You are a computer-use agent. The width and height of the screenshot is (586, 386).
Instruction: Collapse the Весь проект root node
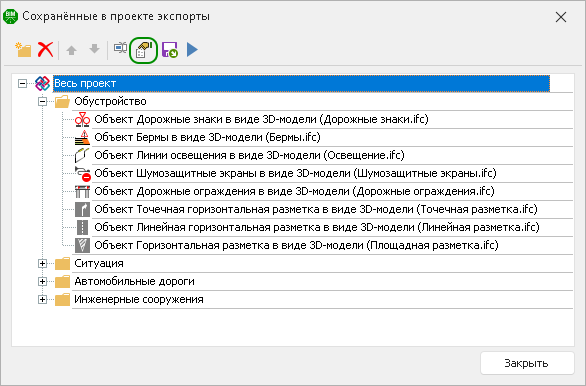[x=22, y=83]
